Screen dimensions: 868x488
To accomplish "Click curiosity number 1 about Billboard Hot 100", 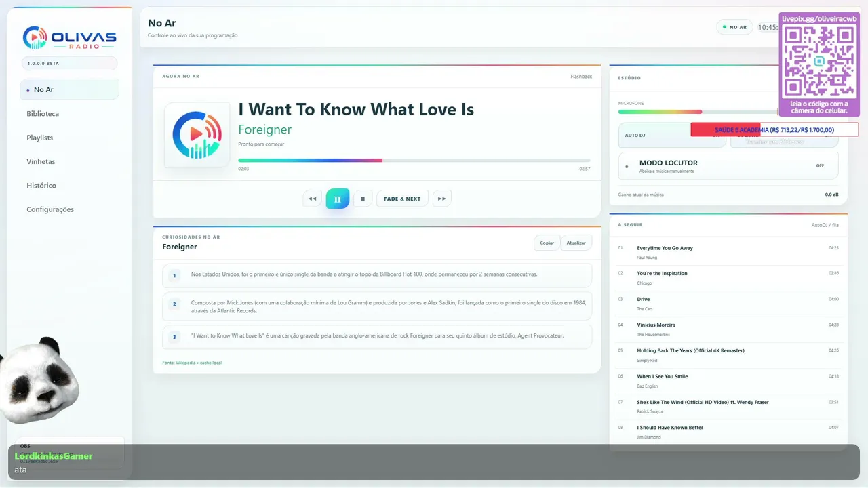I will (377, 275).
